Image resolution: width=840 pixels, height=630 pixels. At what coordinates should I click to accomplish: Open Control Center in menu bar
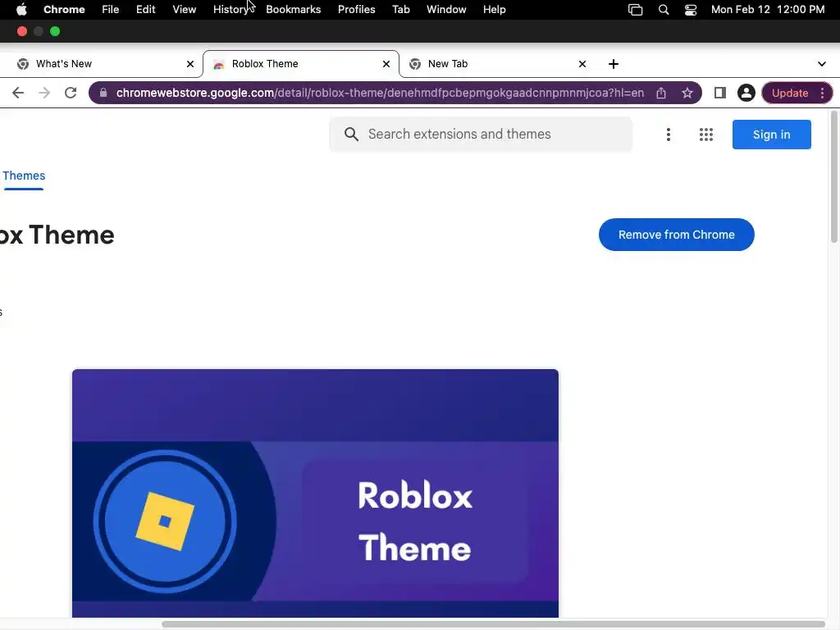[691, 10]
